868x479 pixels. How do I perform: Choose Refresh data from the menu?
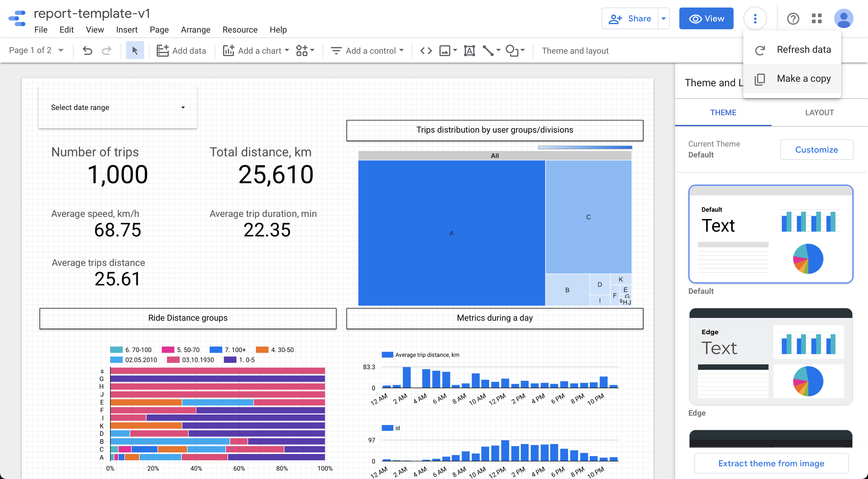coord(792,49)
